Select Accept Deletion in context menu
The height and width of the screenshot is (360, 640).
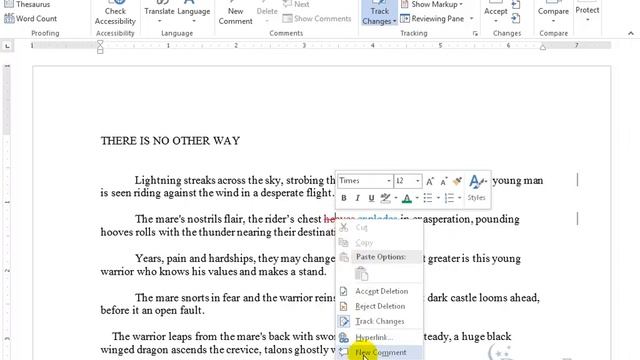379,291
